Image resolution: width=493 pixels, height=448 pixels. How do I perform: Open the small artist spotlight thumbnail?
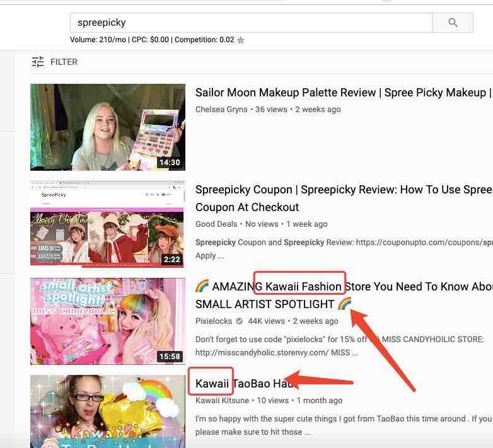108,321
